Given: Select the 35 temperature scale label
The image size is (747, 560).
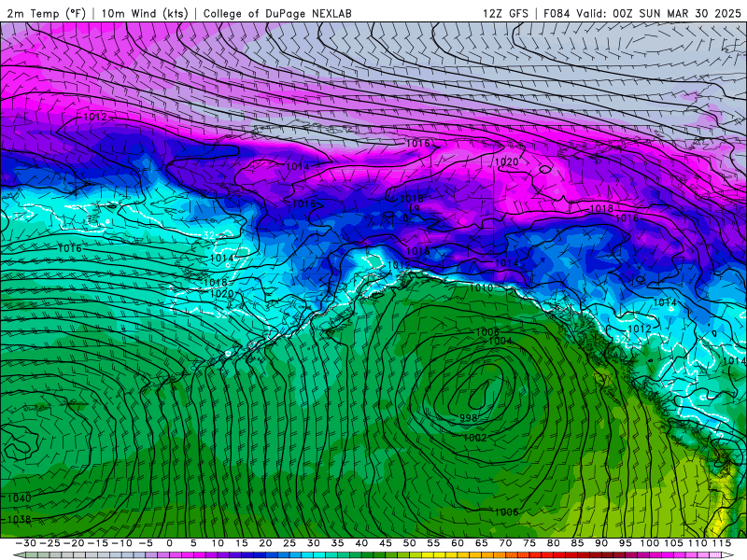Looking at the screenshot, I should [x=337, y=543].
